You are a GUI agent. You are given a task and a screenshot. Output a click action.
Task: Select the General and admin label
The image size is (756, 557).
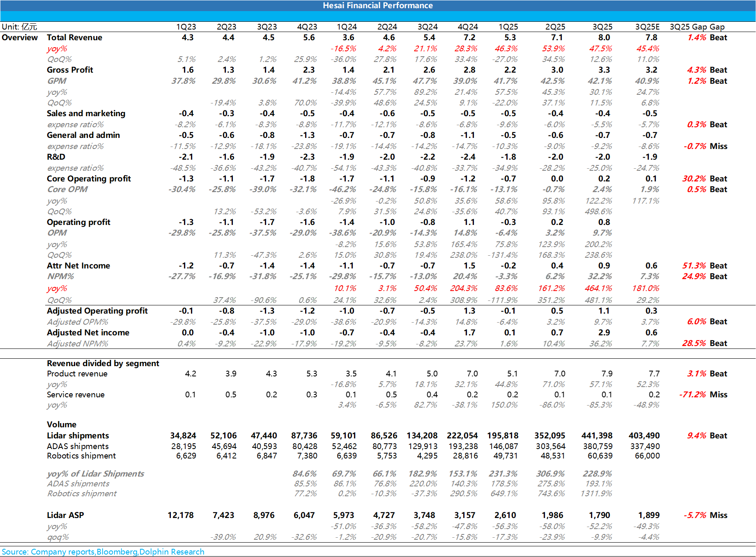point(83,135)
